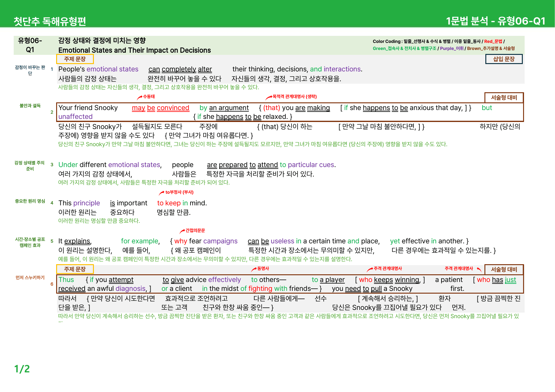Click 'to give advice effectively'
Image resolution: width=555 pixels, height=392 pixels.
pyautogui.click(x=202, y=280)
